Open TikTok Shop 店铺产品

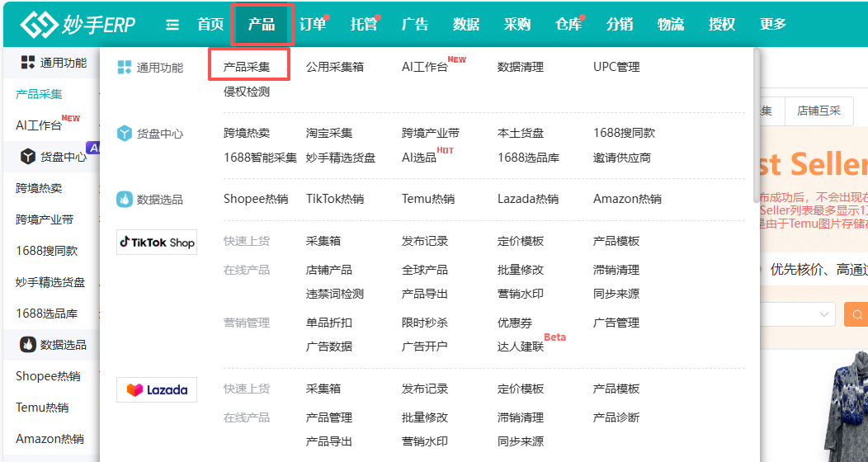[329, 270]
